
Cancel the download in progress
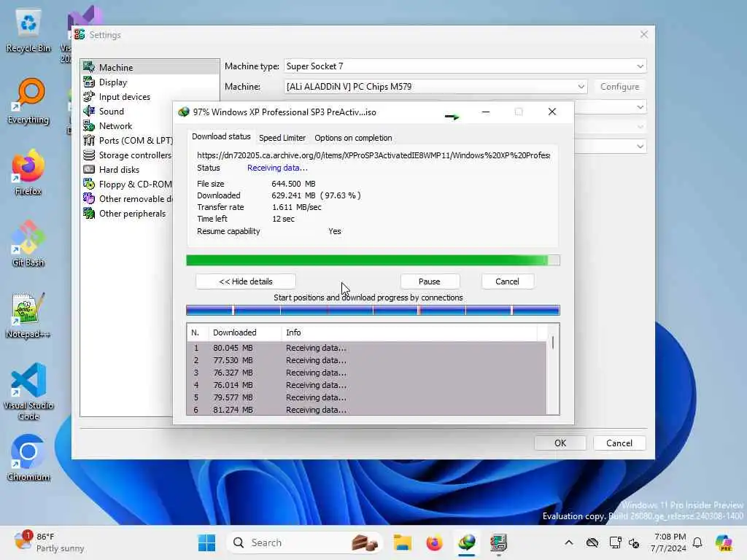click(507, 281)
